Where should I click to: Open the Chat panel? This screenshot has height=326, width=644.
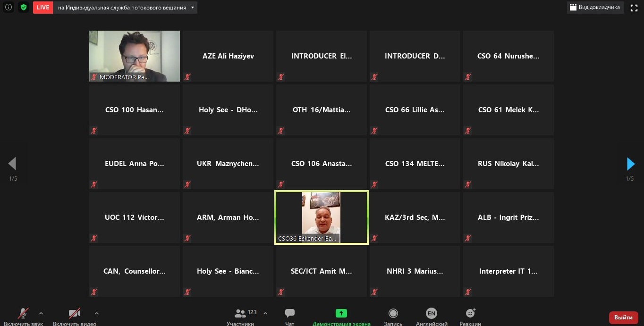tap(290, 316)
